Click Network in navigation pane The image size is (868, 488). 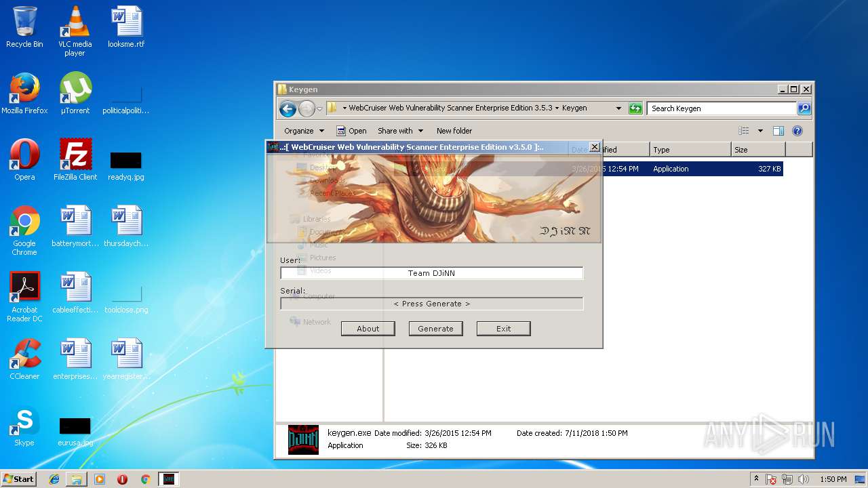(317, 322)
